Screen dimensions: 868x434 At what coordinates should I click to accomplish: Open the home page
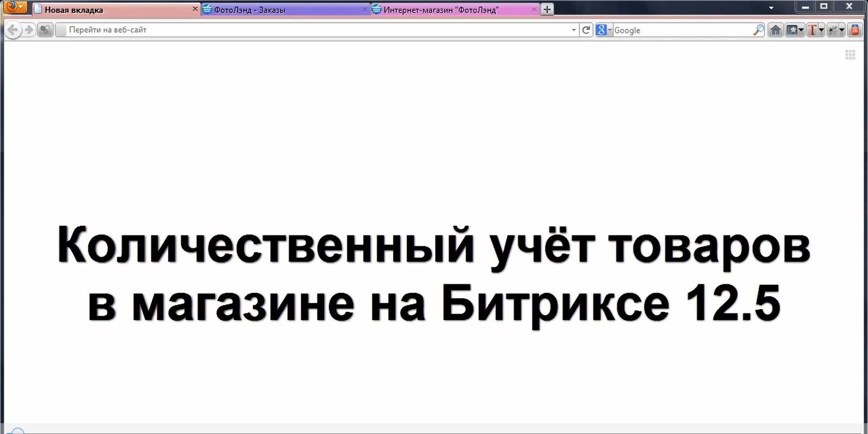[776, 30]
